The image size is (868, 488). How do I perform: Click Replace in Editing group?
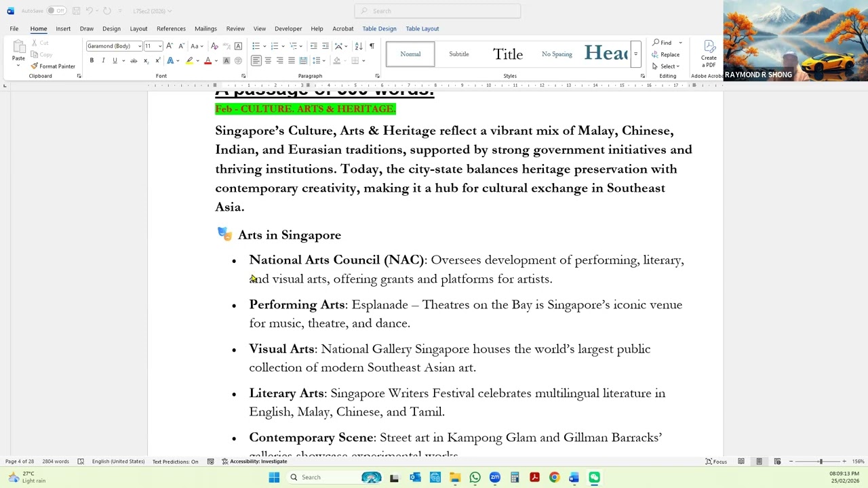(666, 54)
